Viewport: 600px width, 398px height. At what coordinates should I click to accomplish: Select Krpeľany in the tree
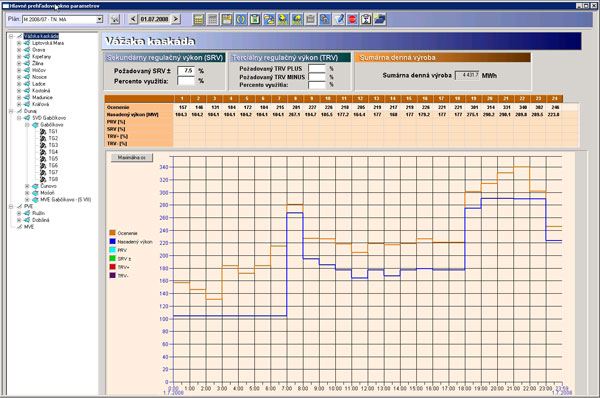(x=42, y=57)
